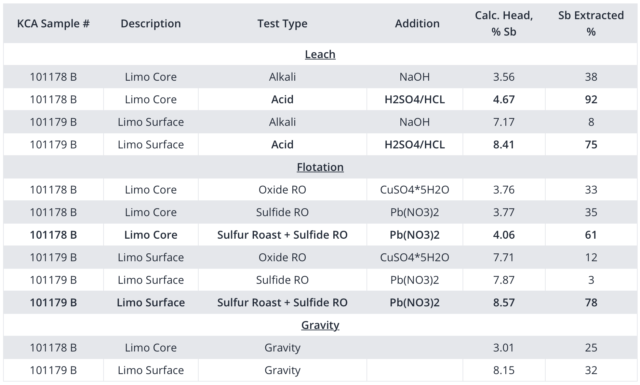
Task: Click the Calc. Head, % Sb header
Action: tap(504, 24)
